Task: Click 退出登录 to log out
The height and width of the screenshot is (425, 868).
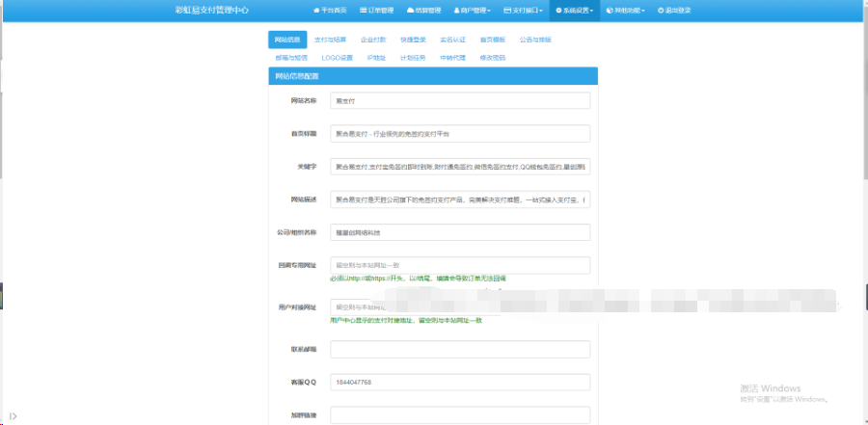Action: (x=674, y=10)
